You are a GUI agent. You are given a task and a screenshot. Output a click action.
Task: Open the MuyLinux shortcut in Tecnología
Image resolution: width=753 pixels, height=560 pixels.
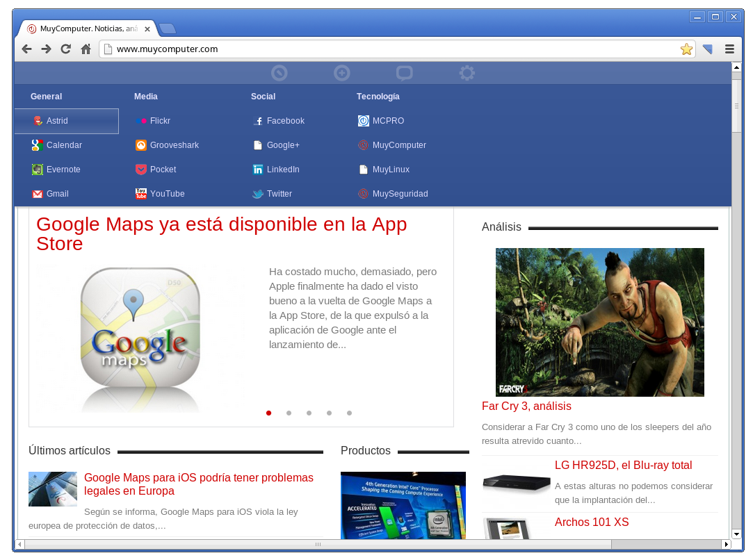pos(390,170)
